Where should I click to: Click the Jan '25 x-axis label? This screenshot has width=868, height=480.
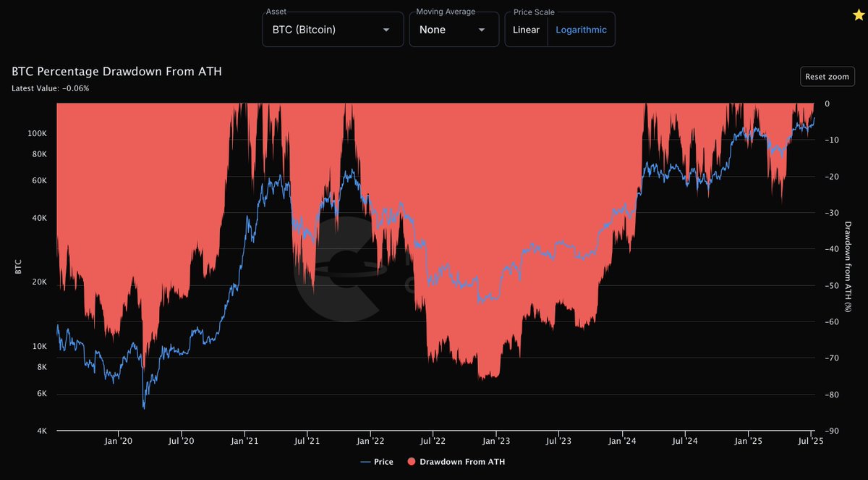click(x=748, y=440)
